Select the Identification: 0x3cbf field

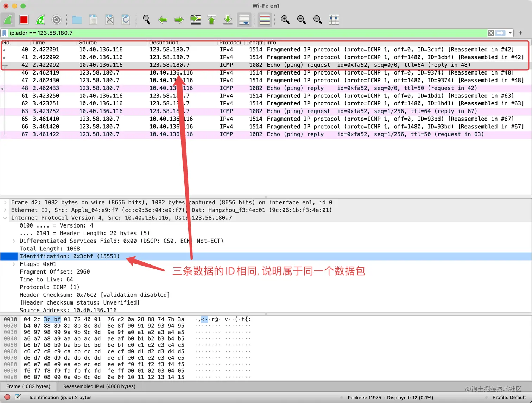coord(266,256)
